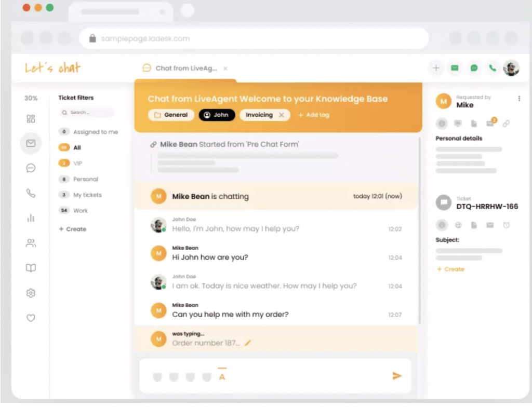The image size is (532, 408).
Task: Click the Mike Bean is chatting row
Action: tap(276, 196)
